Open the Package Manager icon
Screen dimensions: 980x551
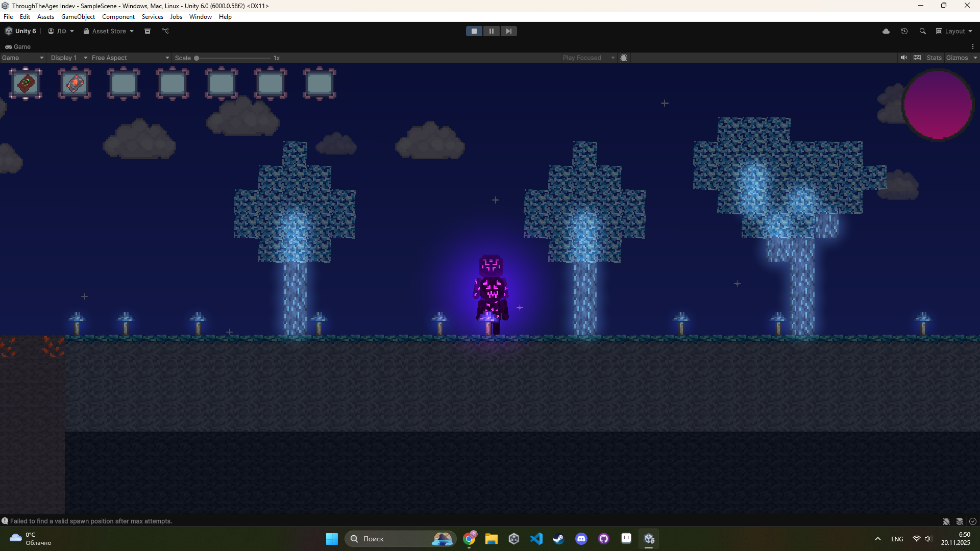click(148, 31)
